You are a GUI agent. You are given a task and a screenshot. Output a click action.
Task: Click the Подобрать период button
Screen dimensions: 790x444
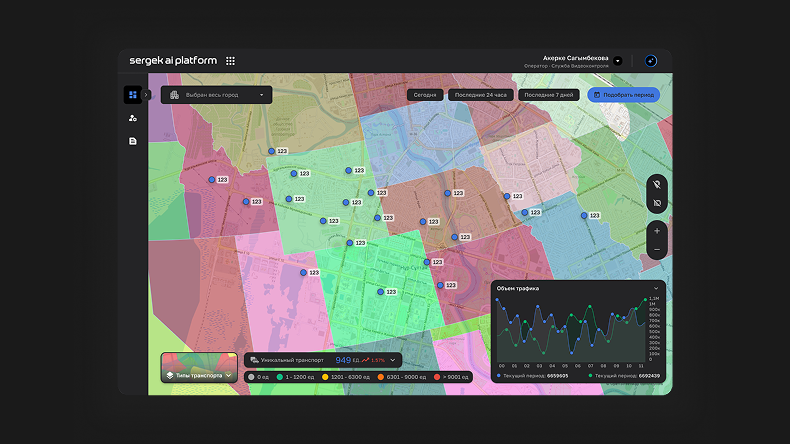pos(624,95)
